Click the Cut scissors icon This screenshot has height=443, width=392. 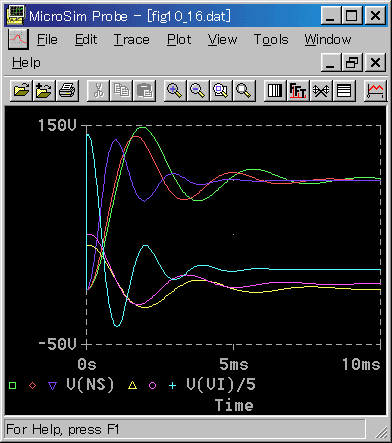[98, 90]
